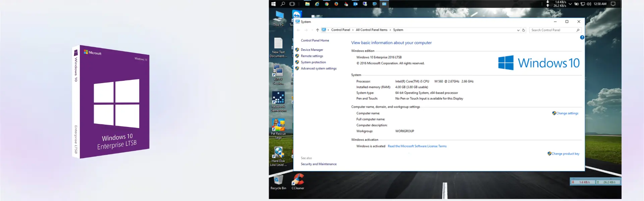Click the 4.00 GB installed memory value
The height and width of the screenshot is (201, 644).
(x=412, y=87)
